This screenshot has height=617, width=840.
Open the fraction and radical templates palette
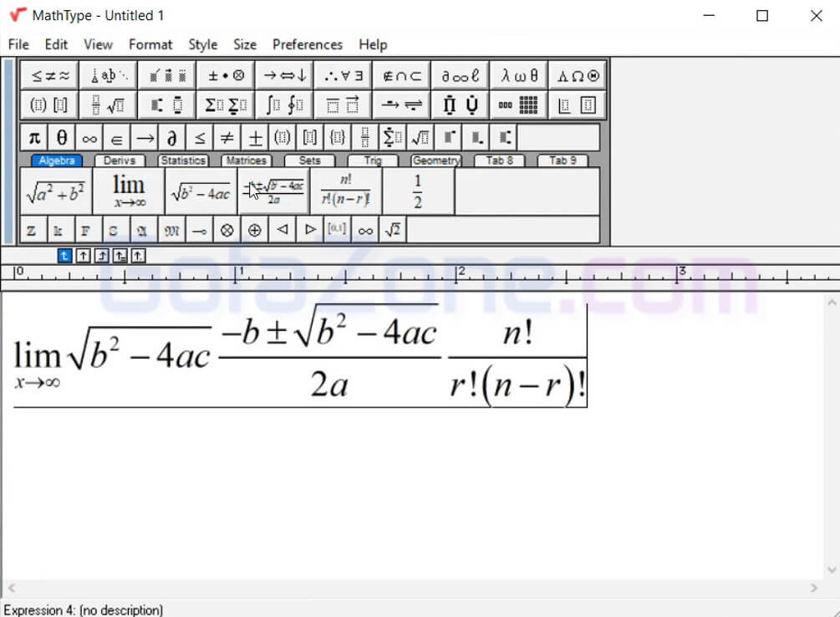point(108,105)
